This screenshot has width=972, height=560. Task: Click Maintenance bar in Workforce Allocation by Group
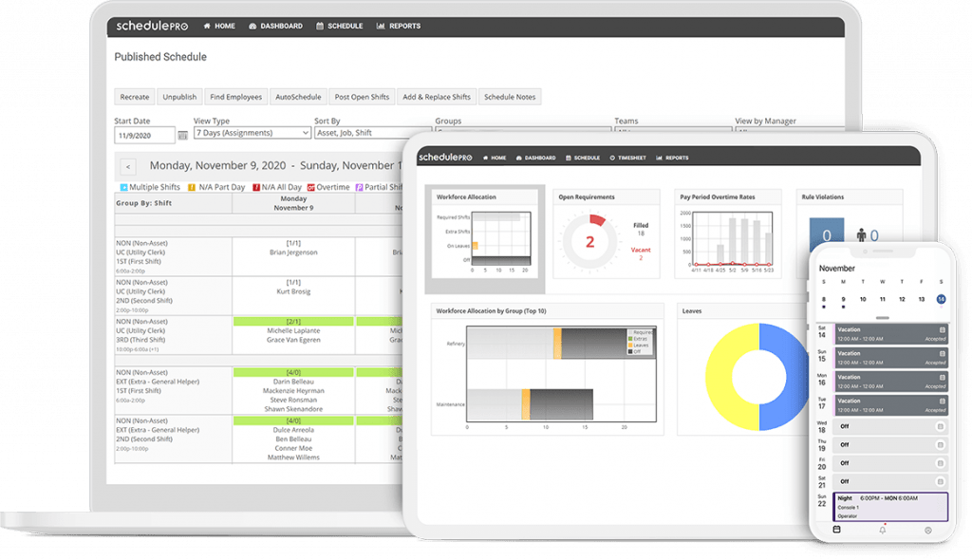tap(530, 404)
